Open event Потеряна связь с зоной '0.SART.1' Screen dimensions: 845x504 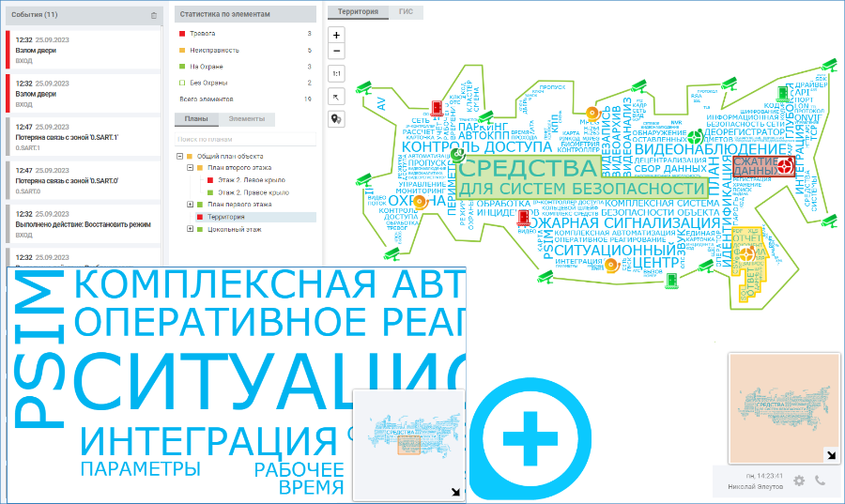point(84,137)
